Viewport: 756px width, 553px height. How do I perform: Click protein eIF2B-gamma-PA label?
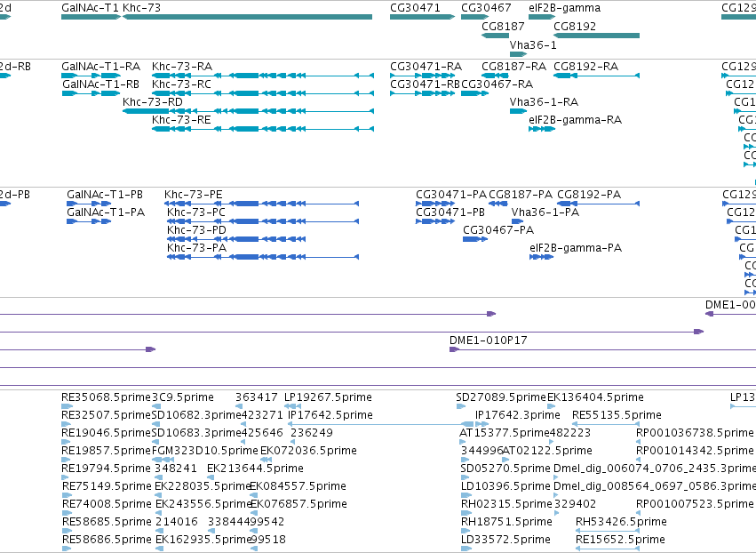coord(576,248)
